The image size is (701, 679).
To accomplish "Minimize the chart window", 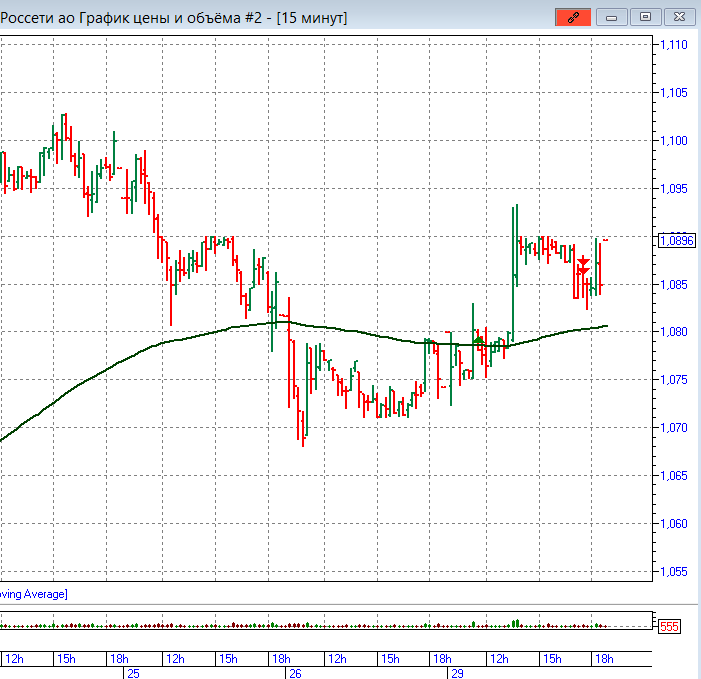I will pos(612,17).
